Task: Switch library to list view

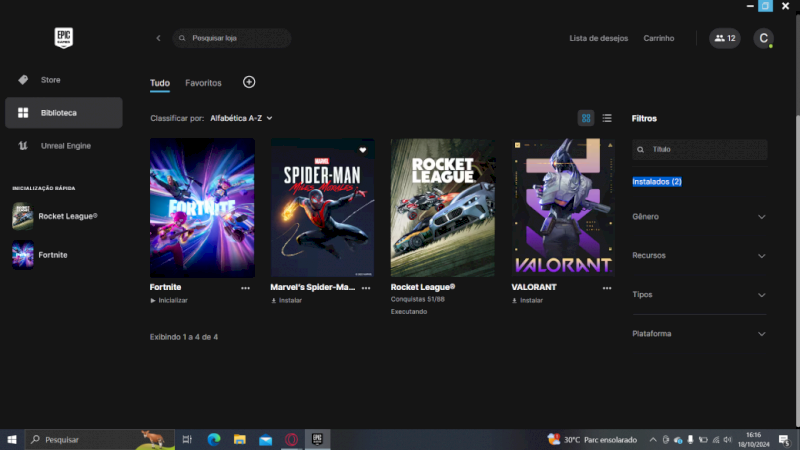Action: (x=607, y=118)
